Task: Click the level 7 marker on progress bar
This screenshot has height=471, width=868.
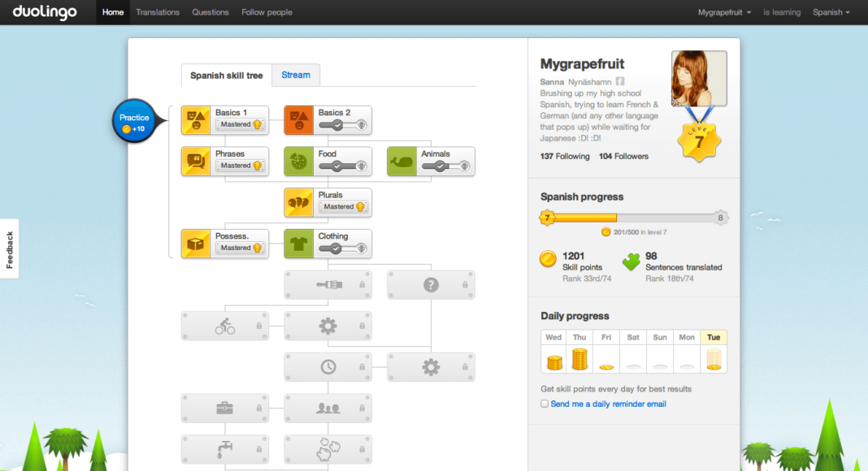Action: [548, 218]
